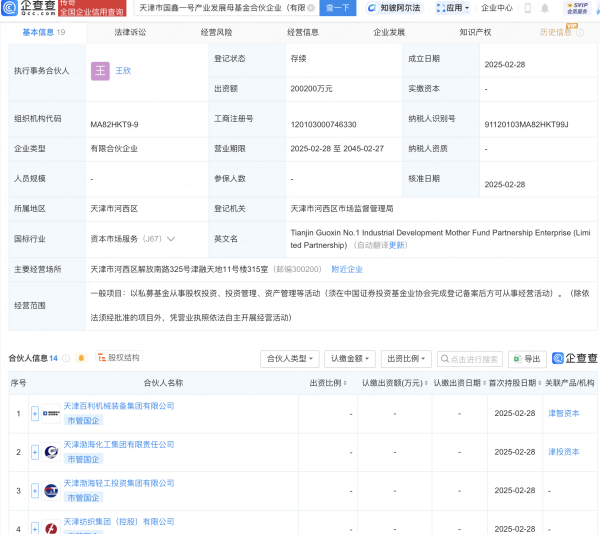Click the 查一下 search button
600x534 pixels.
pyautogui.click(x=338, y=8)
